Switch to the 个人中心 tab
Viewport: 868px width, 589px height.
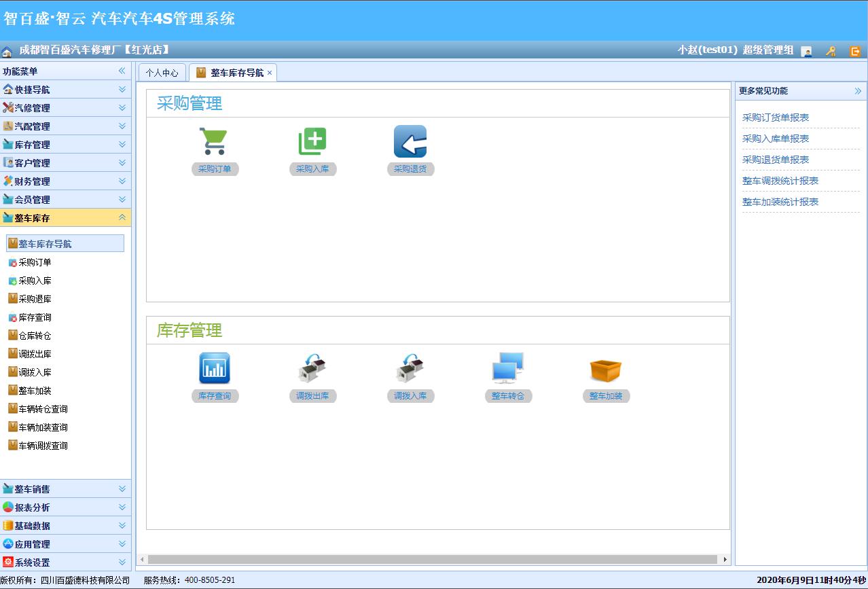pos(162,73)
